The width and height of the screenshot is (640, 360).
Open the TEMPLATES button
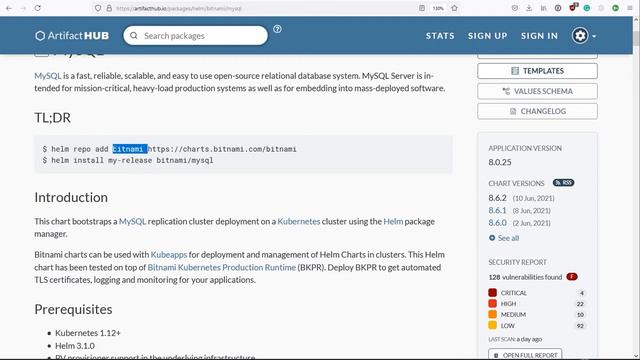537,71
